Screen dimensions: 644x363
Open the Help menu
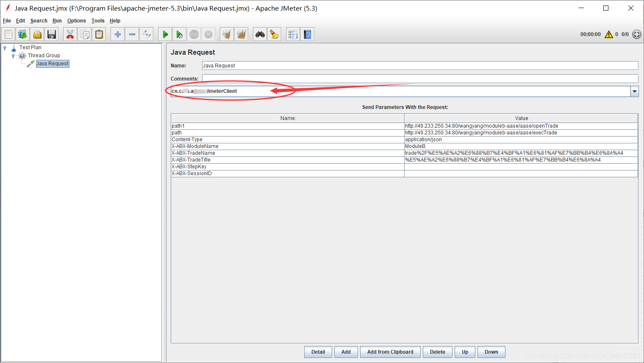(115, 21)
